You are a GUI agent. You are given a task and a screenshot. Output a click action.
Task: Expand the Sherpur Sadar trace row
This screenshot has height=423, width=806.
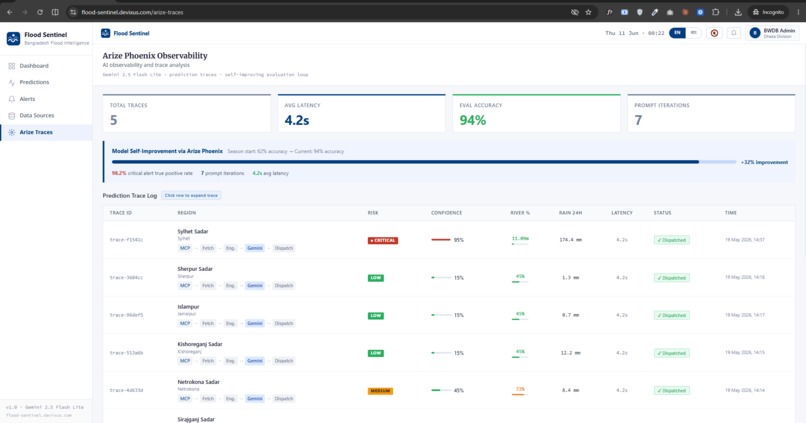point(449,278)
